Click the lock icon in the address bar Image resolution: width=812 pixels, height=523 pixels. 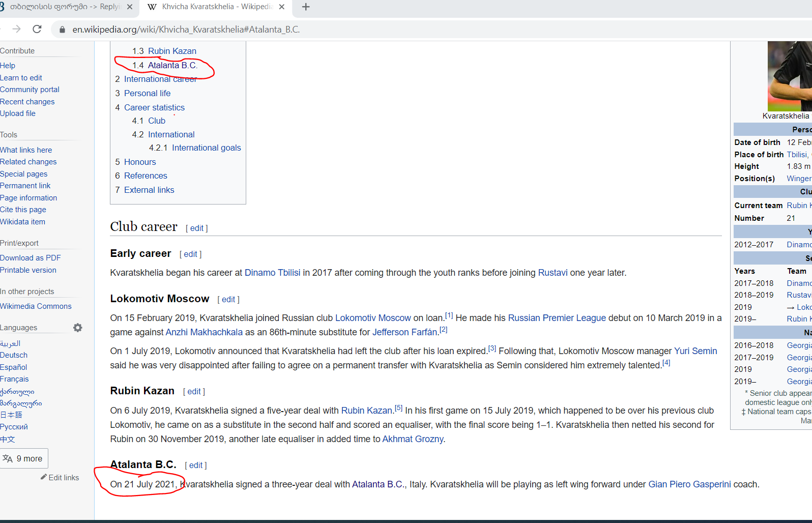point(62,30)
